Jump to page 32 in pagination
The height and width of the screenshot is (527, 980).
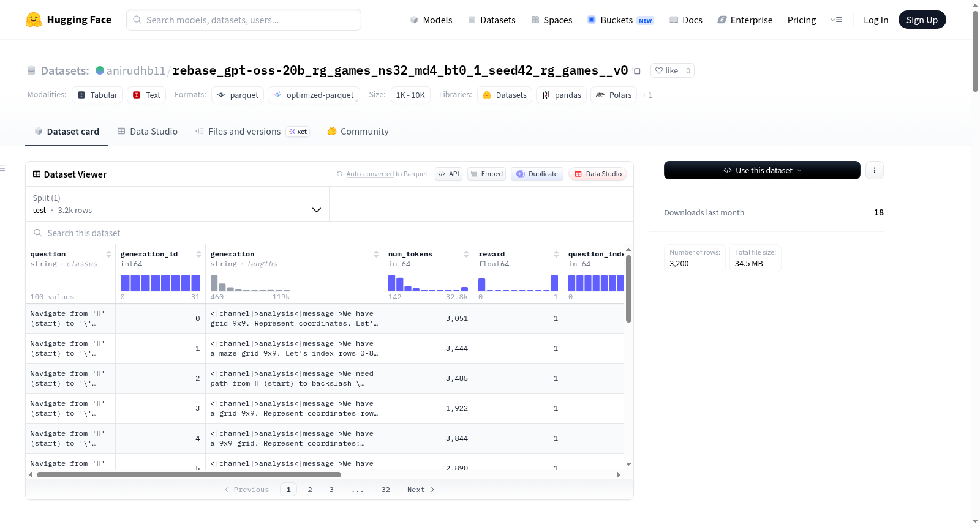(386, 490)
